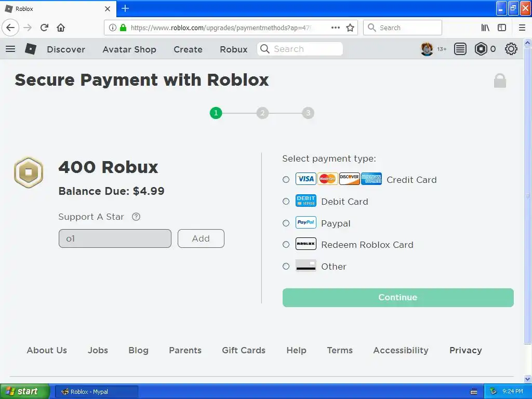Reload the page with the refresh icon
532x399 pixels.
click(44, 28)
